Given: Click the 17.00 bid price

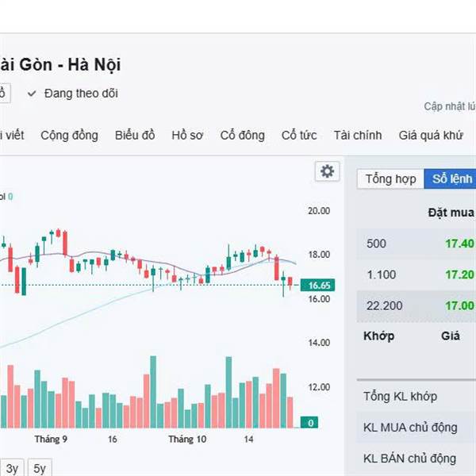Looking at the screenshot, I should (460, 305).
